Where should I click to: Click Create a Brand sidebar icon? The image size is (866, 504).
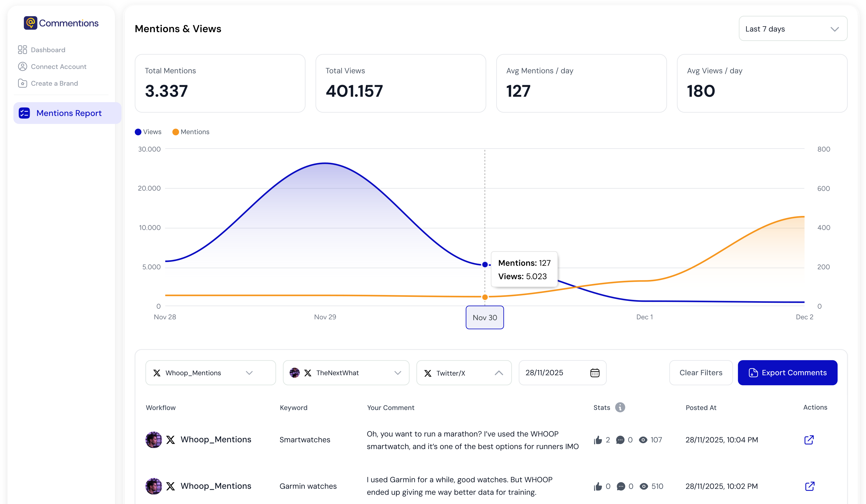22,83
